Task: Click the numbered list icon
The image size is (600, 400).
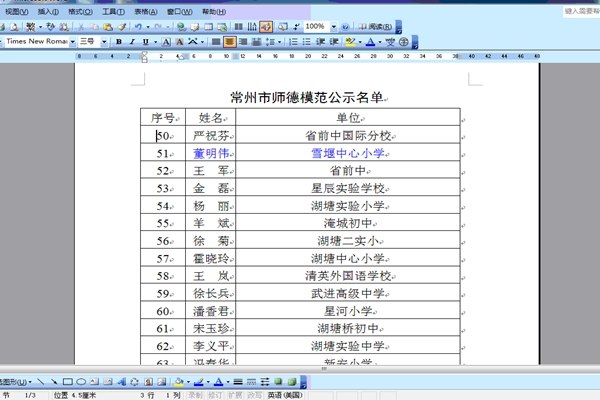Action: (293, 42)
